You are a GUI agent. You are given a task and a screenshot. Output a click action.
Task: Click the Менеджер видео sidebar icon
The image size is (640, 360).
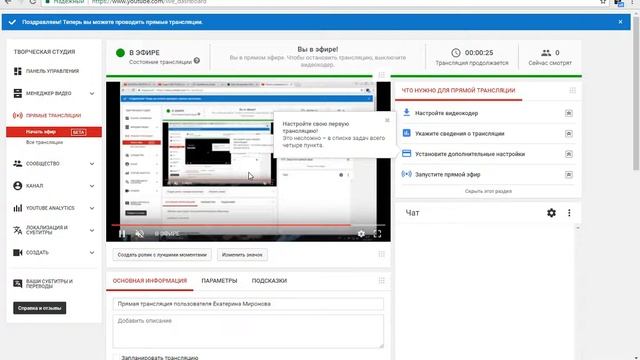coord(18,93)
